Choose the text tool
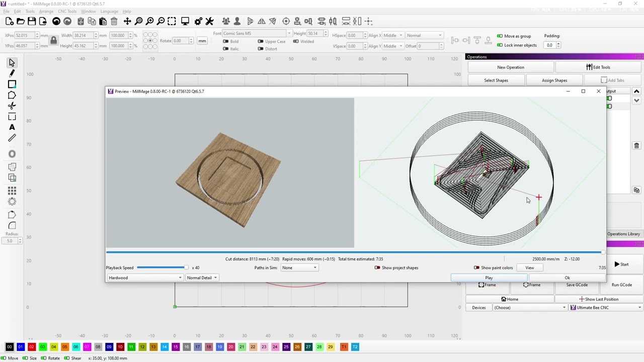644x362 pixels. (12, 127)
